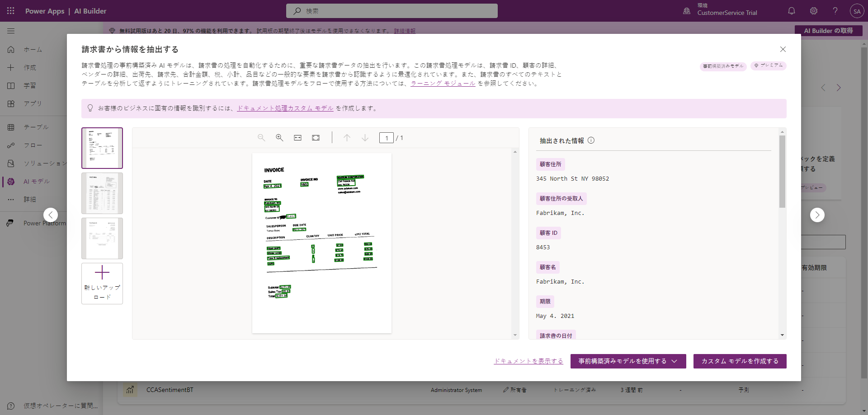The height and width of the screenshot is (415, 868).
Task: Open 学習 in the sidebar
Action: pos(30,86)
